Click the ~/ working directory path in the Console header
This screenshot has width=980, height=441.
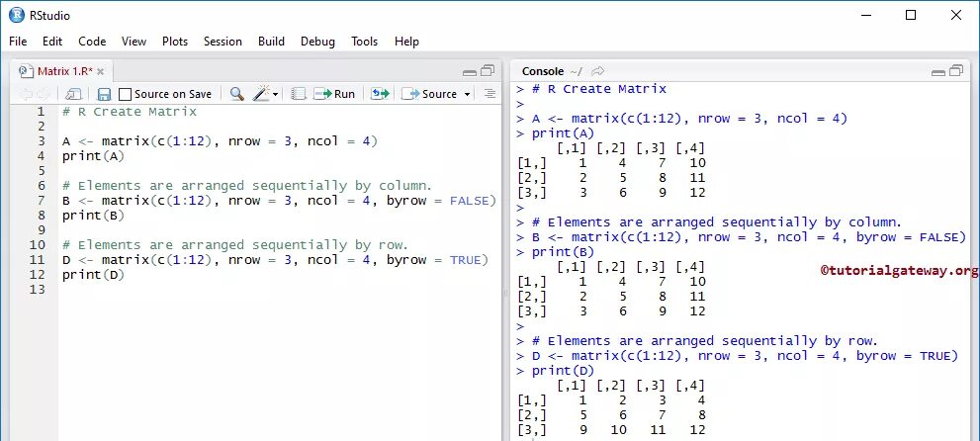[577, 72]
